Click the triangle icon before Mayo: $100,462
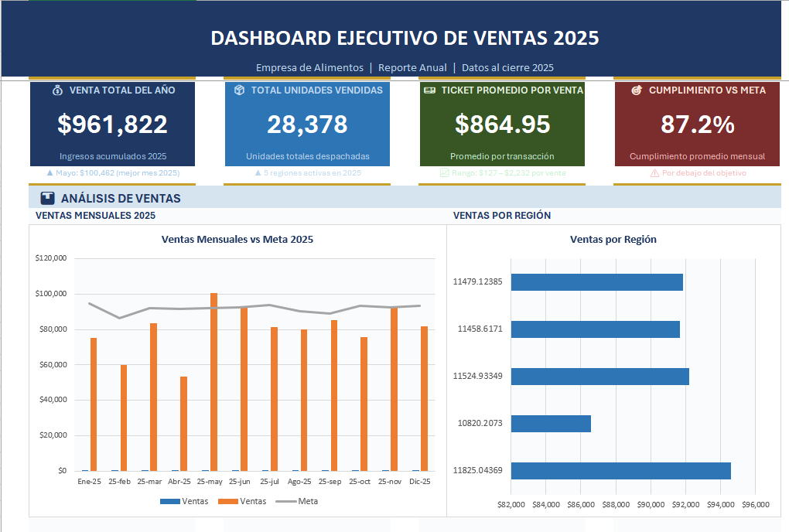789x532 pixels. pyautogui.click(x=50, y=173)
